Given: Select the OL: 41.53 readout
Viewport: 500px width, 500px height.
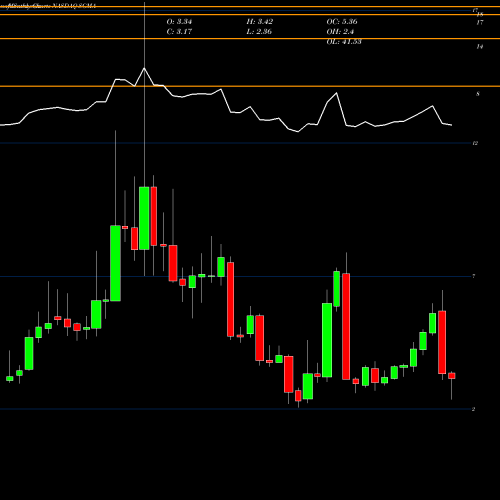Looking at the screenshot, I should pyautogui.click(x=344, y=42).
